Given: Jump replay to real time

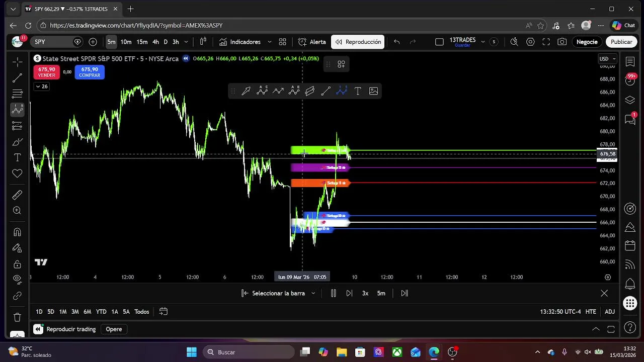Looking at the screenshot, I should pos(405,293).
